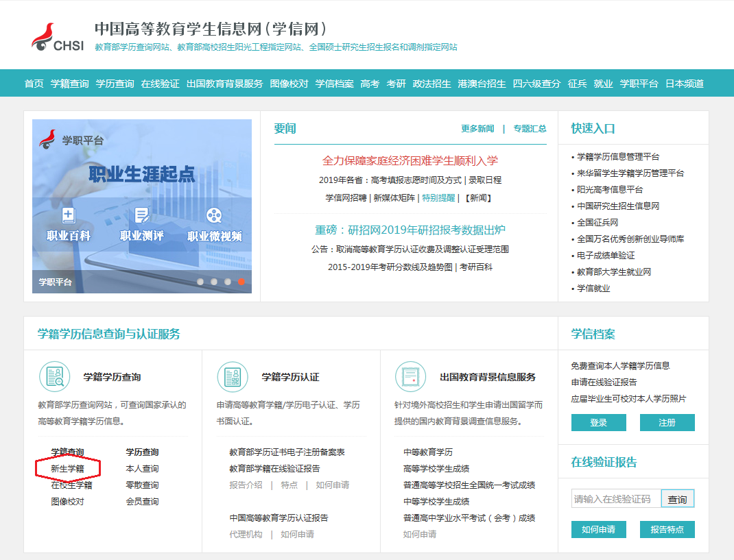Select the active orange carousel dot
Screen dimensions: 734x560
[x=241, y=282]
